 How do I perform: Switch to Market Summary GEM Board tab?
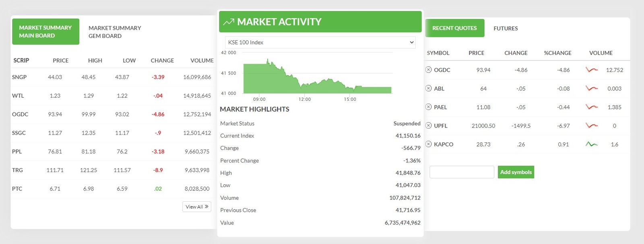115,32
